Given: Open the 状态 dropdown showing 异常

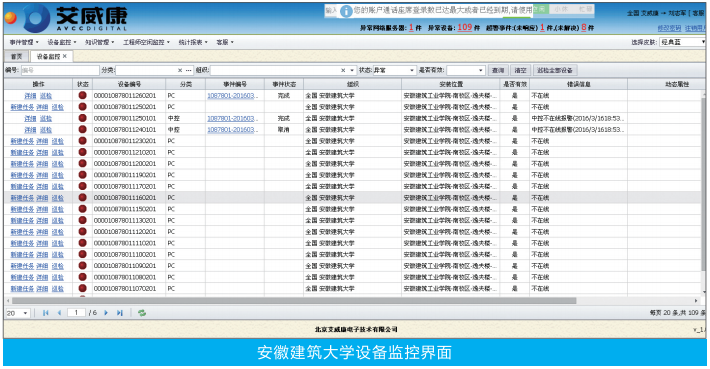Looking at the screenshot, I should (x=393, y=71).
